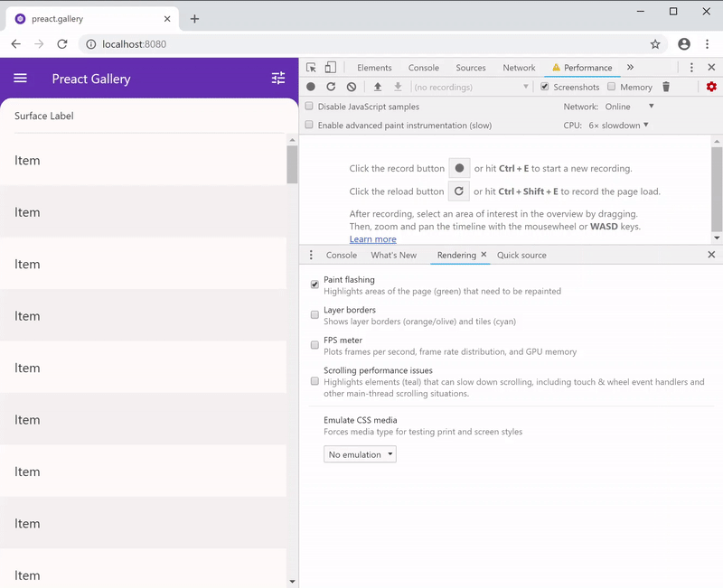Viewport: 723px width, 588px height.
Task: Uncheck the Paint flashing checkbox
Action: (315, 285)
